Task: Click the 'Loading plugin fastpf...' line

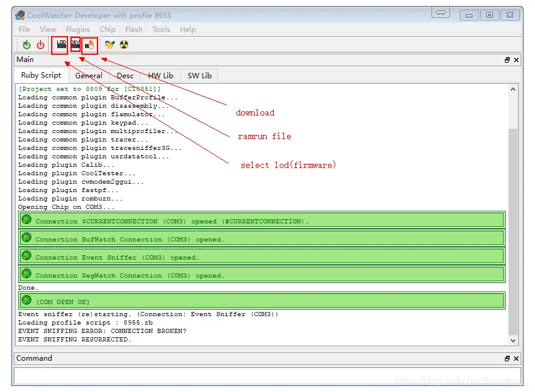Action: (68, 190)
